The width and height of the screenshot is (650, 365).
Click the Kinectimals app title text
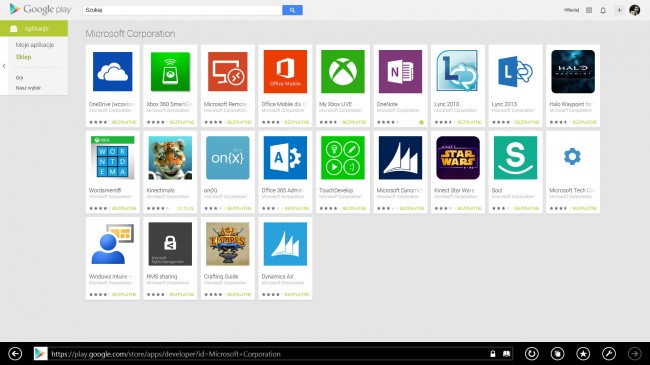(160, 190)
